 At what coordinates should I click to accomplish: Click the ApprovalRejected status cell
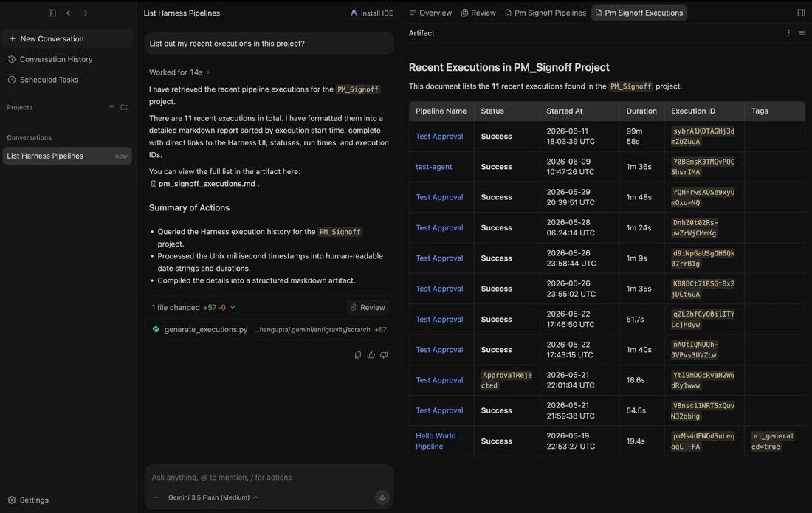(x=506, y=380)
